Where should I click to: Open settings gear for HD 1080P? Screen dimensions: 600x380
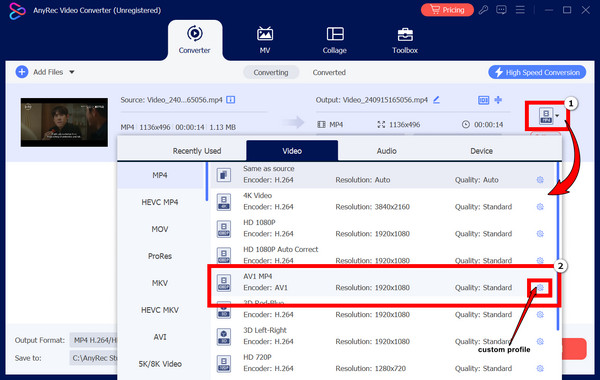coord(540,233)
